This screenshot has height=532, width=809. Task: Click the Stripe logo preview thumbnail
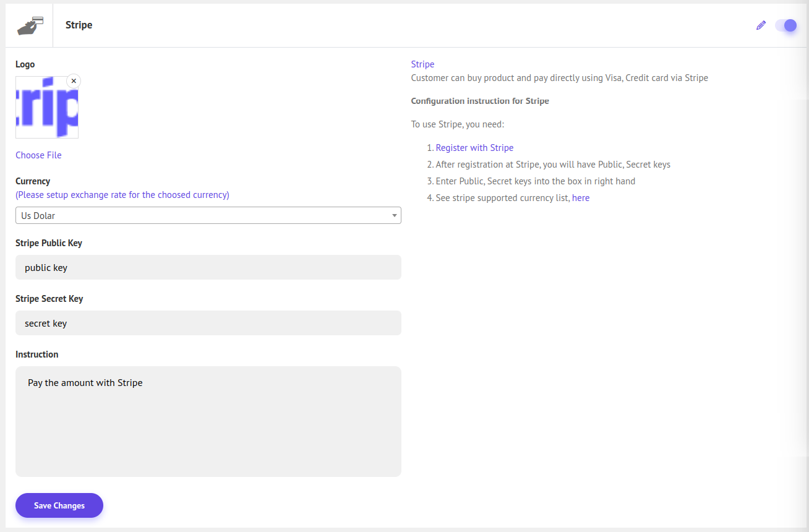[46, 108]
